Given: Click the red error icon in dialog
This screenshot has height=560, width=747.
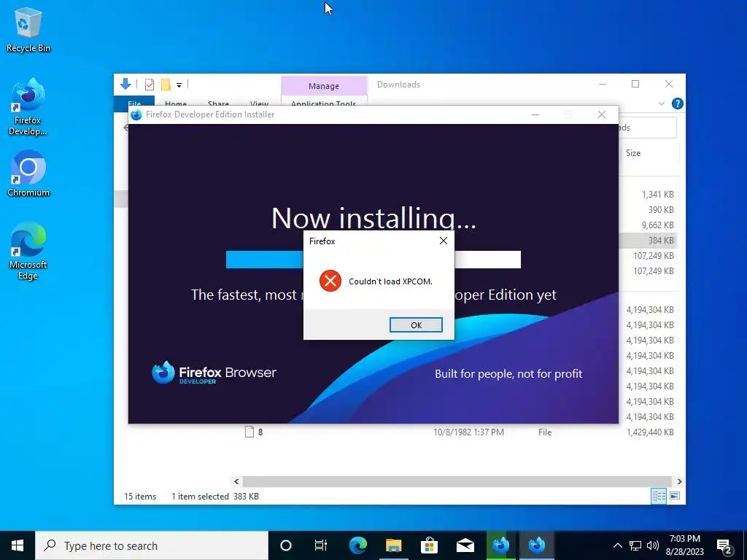Looking at the screenshot, I should tap(330, 281).
